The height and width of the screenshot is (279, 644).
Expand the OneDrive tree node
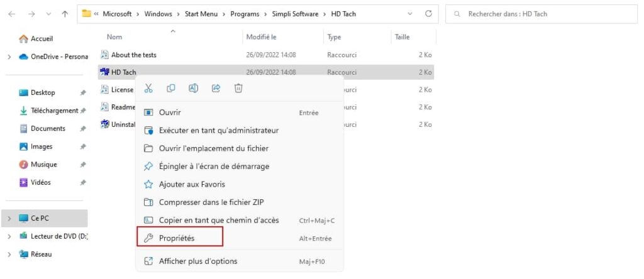pyautogui.click(x=9, y=57)
